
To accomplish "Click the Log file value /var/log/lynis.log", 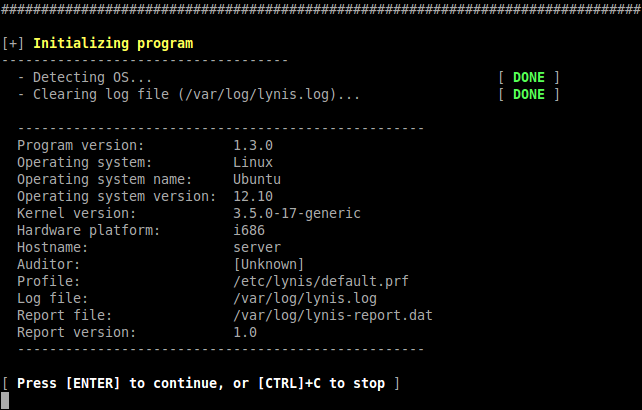I will tap(304, 298).
